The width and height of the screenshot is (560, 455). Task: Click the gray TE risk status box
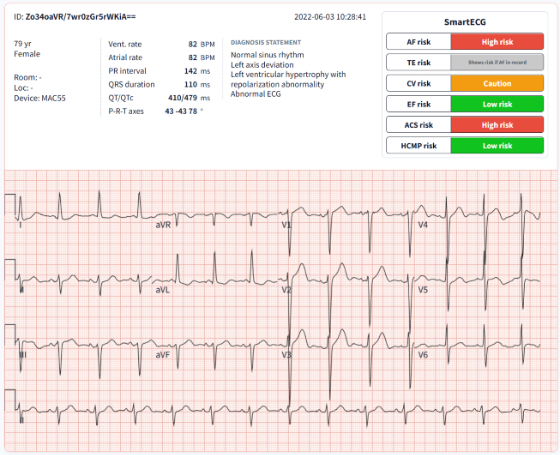497,62
